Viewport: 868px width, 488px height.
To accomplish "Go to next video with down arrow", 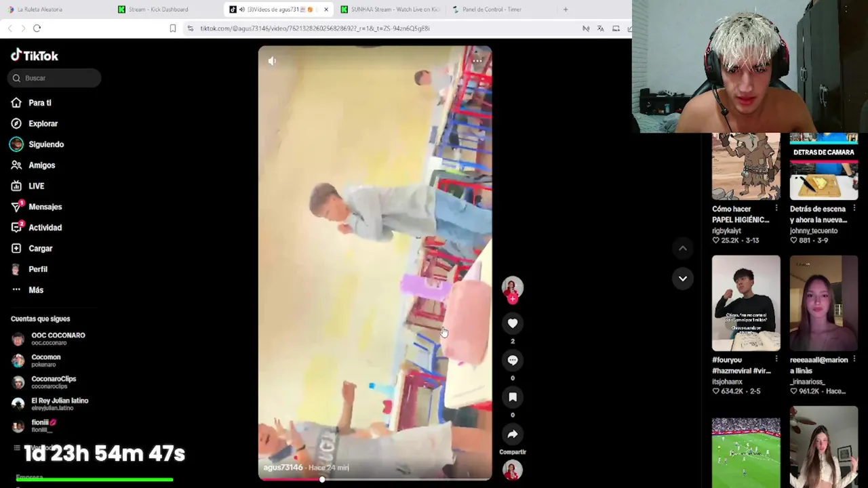I will pyautogui.click(x=683, y=279).
